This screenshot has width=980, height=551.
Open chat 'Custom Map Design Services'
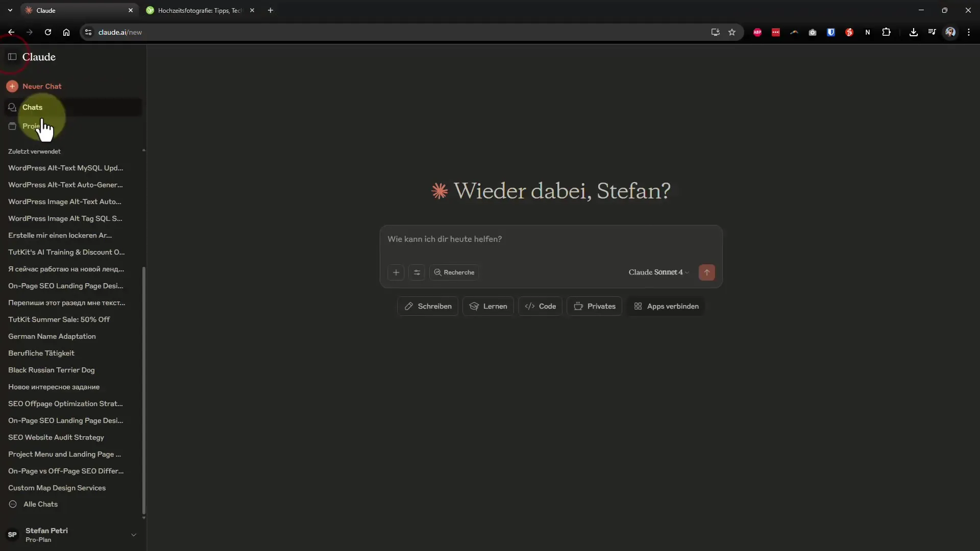click(57, 488)
